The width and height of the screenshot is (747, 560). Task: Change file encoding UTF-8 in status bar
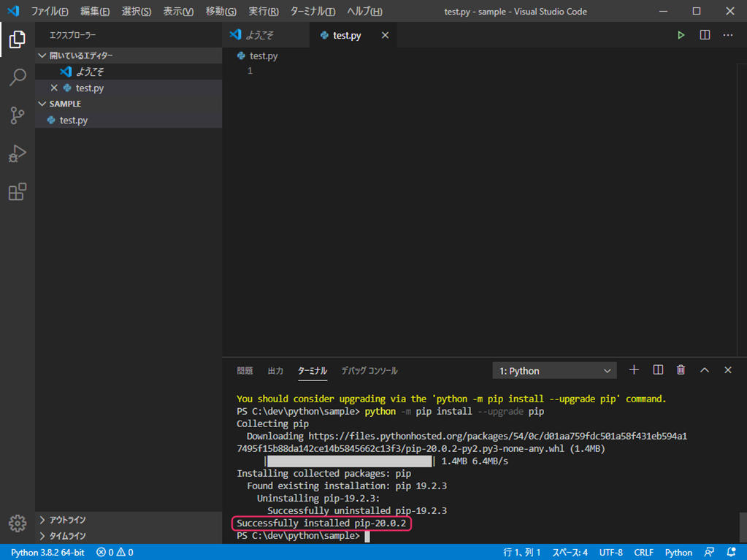point(610,552)
